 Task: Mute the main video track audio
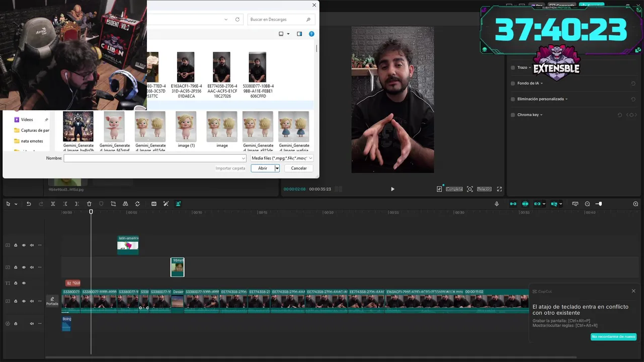(x=32, y=301)
